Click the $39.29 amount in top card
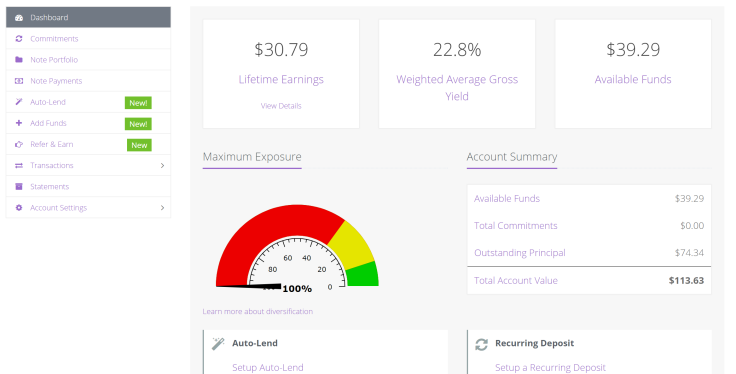This screenshot has width=736, height=374. pos(633,50)
